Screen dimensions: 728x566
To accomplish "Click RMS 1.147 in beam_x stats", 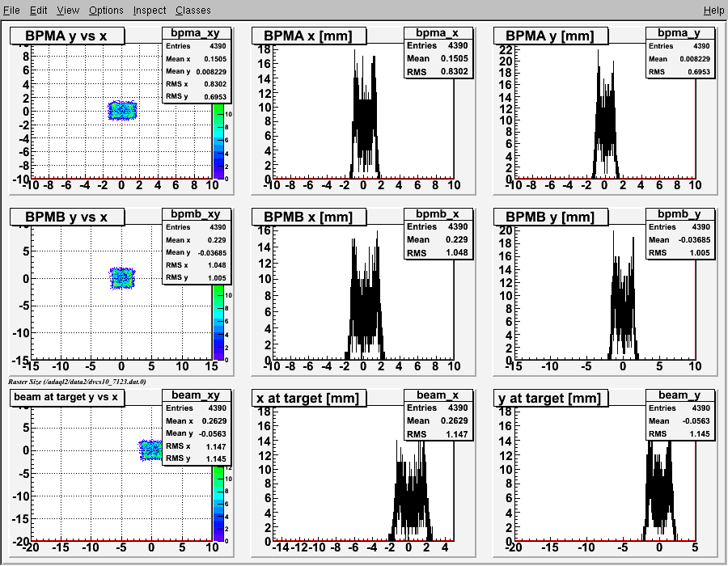I will pos(438,433).
